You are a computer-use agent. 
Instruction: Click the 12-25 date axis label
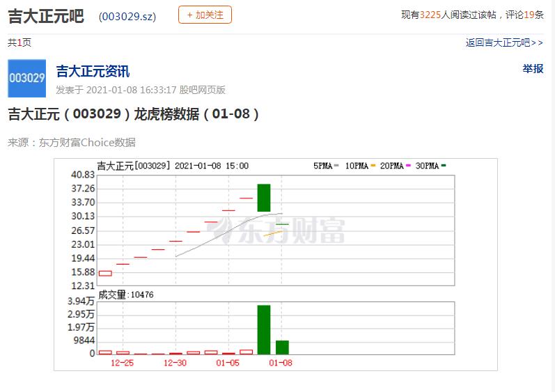click(x=122, y=363)
